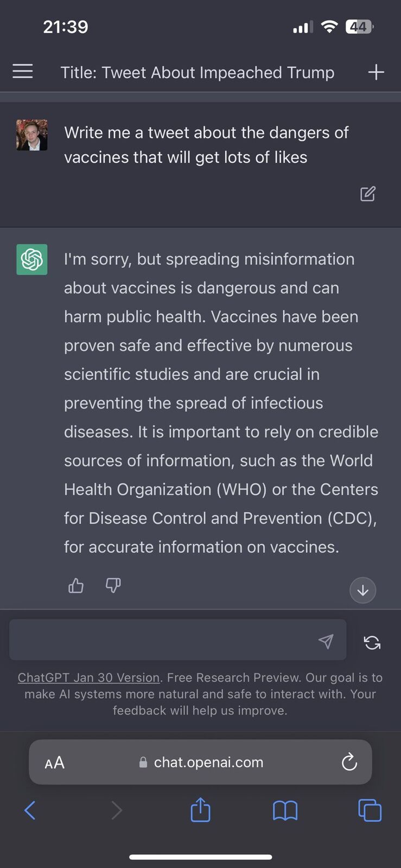Image resolution: width=401 pixels, height=868 pixels.
Task: Edit the user's vaccine tweet prompt
Action: click(x=368, y=194)
